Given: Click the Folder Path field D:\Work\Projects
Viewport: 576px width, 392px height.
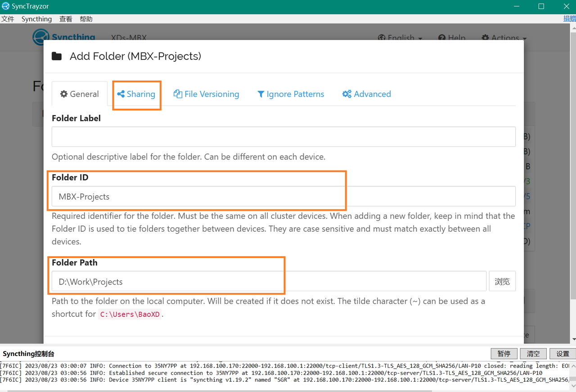Looking at the screenshot, I should [269, 282].
